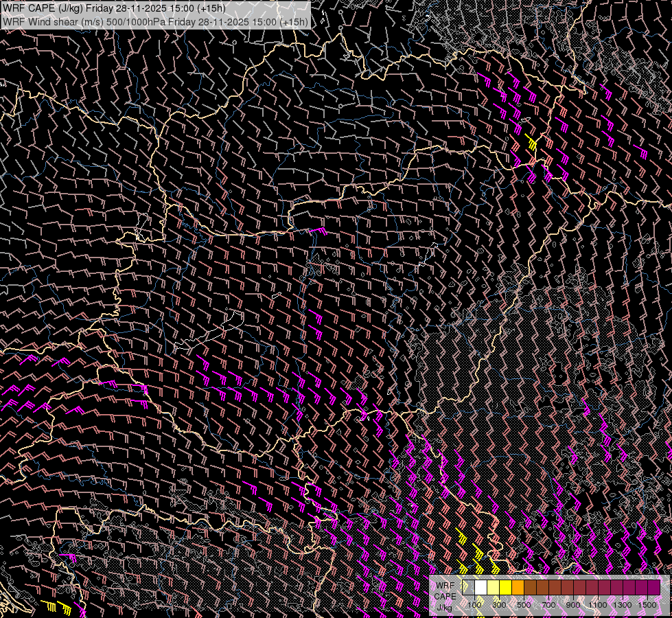Click the 100 label on legend scale
Image resolution: width=672 pixels, height=618 pixels.
click(474, 605)
